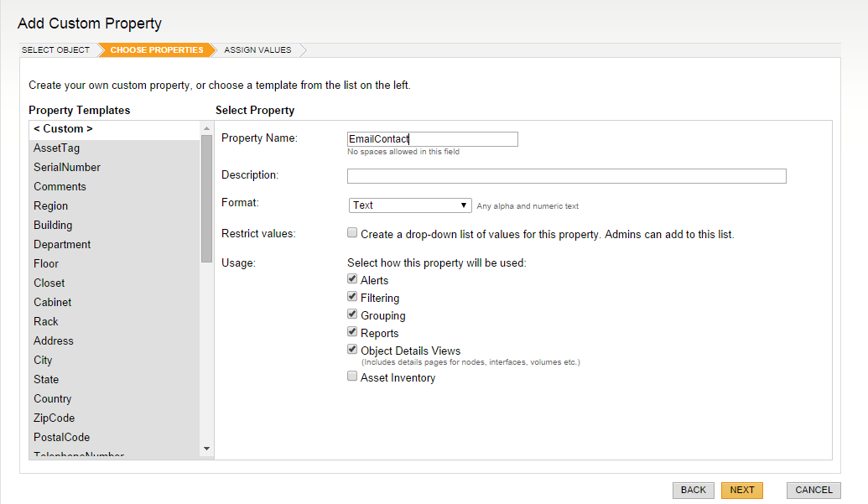The width and height of the screenshot is (868, 504).
Task: Uncheck Object Details Views
Action: (x=352, y=349)
